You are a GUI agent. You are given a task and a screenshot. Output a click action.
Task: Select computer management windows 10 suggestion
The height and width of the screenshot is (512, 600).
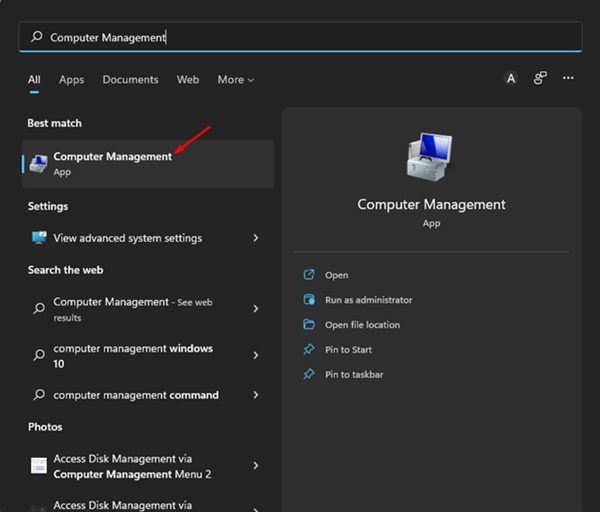(x=148, y=356)
